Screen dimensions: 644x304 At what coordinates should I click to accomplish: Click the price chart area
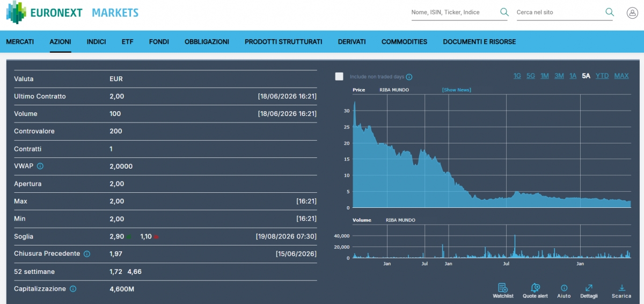(x=492, y=151)
